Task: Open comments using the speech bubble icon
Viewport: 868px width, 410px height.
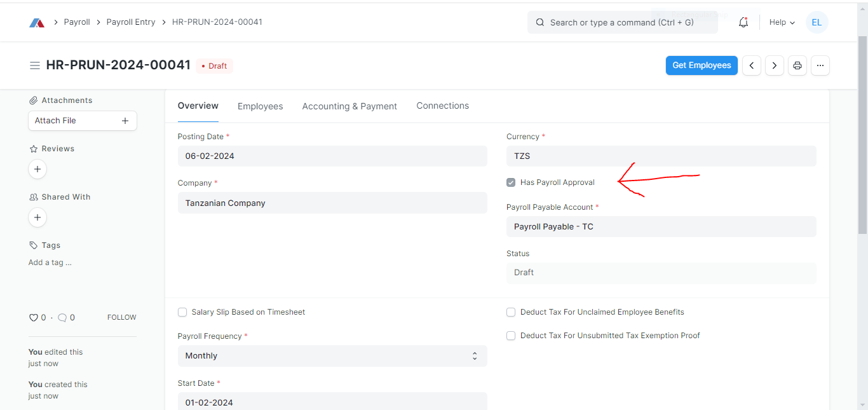Action: tap(61, 317)
